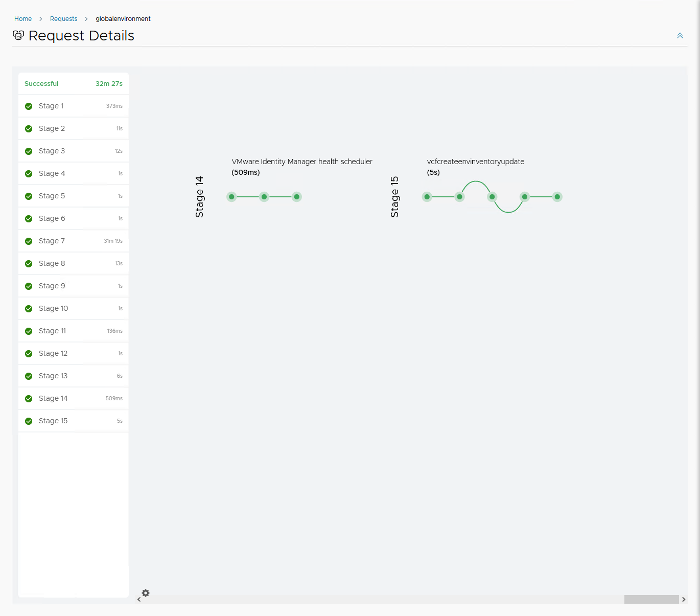Click the Request Details header icon
Screen dimensions: 700x616
click(x=18, y=35)
